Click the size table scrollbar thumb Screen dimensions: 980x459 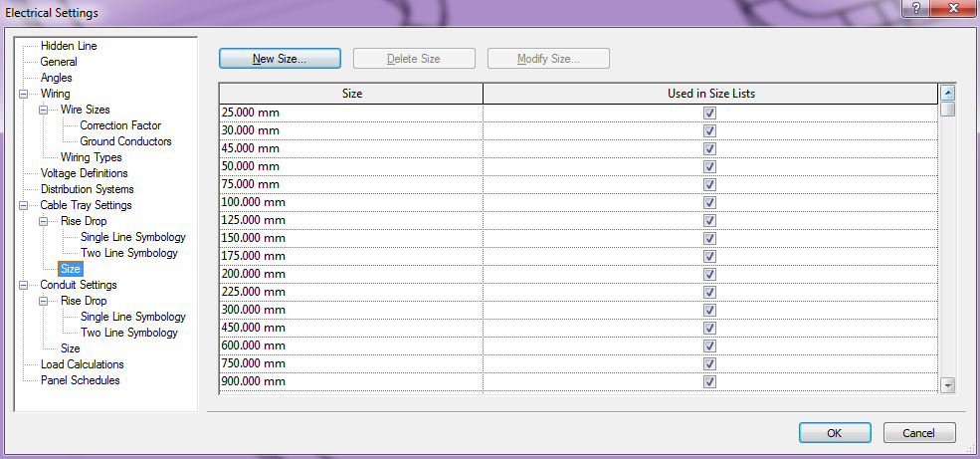(x=948, y=109)
